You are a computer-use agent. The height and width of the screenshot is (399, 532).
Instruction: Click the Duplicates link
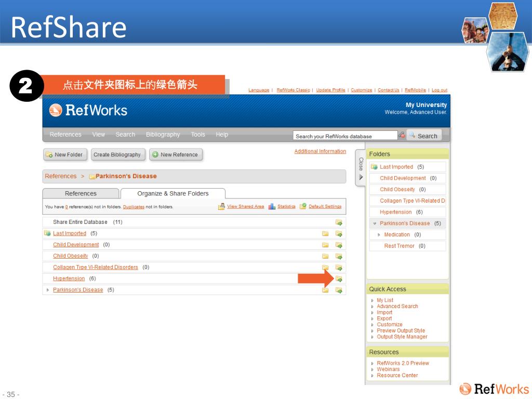134,207
